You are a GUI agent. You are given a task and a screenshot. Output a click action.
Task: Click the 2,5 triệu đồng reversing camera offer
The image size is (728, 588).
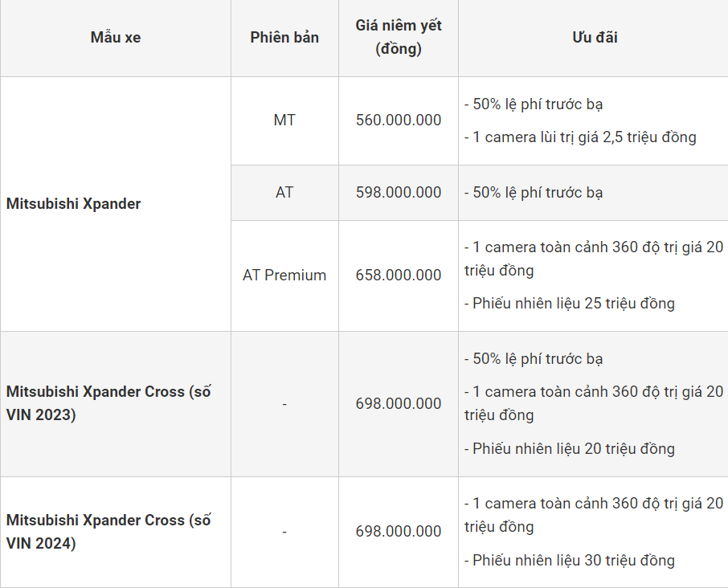(x=580, y=137)
